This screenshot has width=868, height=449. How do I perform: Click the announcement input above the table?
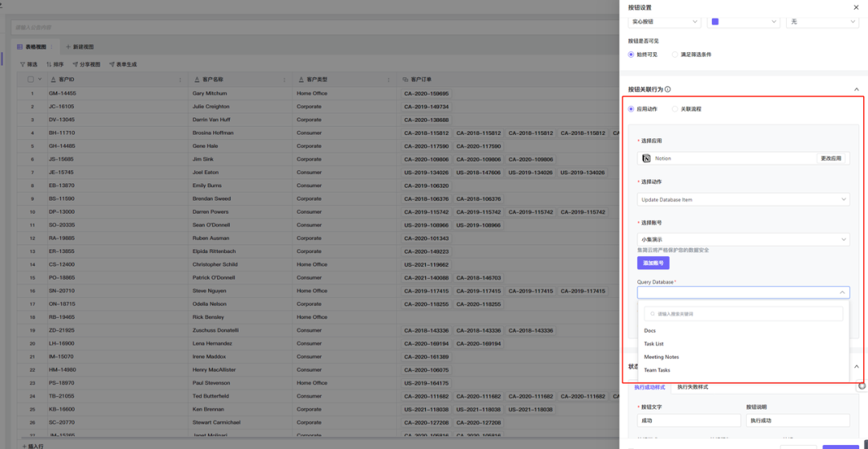(314, 27)
